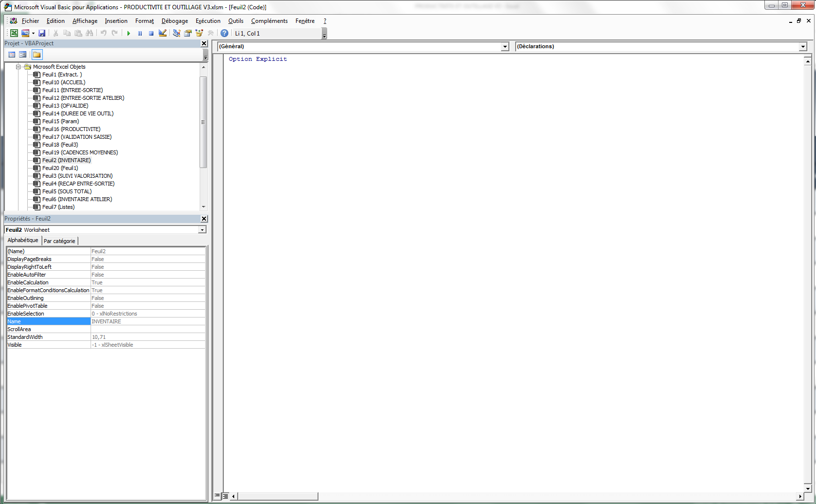The height and width of the screenshot is (504, 816).
Task: Open the Feuil2 Worksheet object dropdown
Action: (203, 230)
